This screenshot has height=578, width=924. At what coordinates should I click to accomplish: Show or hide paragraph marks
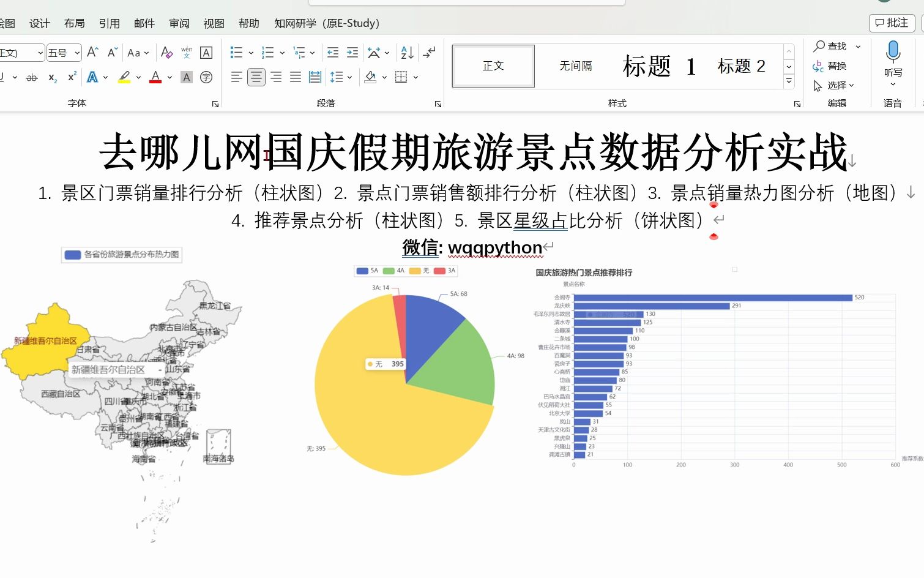click(x=430, y=53)
